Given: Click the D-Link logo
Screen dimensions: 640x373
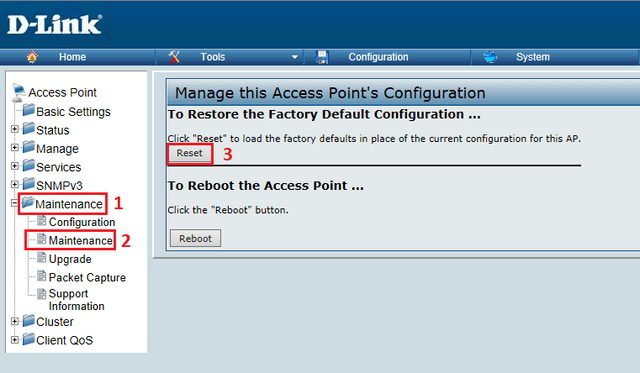Looking at the screenshot, I should (x=54, y=25).
